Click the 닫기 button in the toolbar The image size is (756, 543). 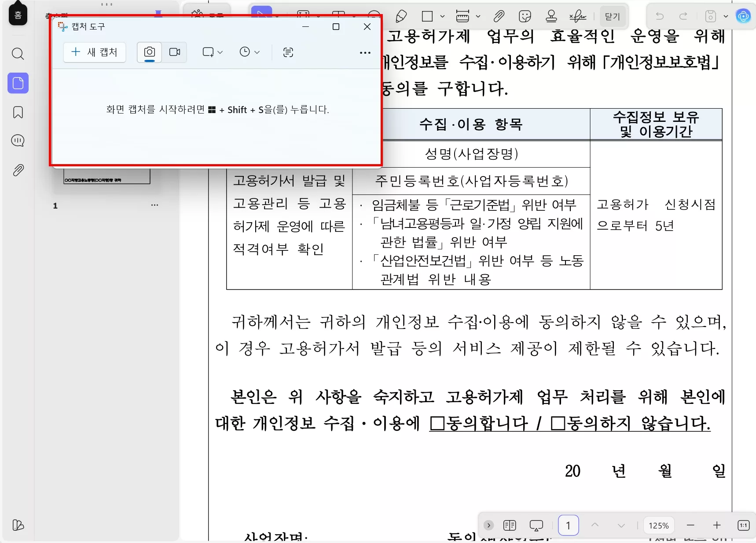tap(612, 16)
